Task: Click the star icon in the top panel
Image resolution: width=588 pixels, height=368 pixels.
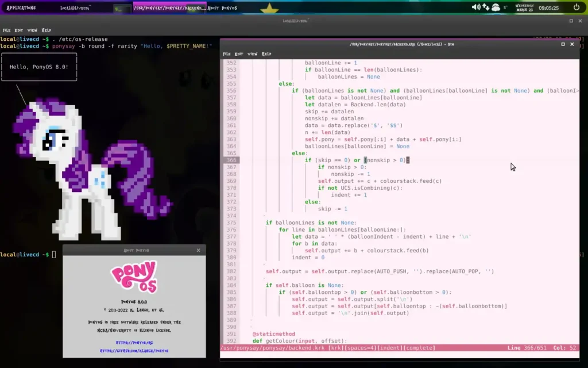Action: (269, 8)
